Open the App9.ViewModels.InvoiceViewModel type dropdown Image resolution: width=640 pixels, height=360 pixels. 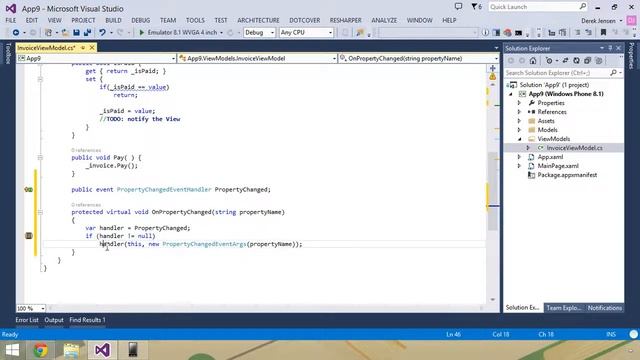pyautogui.click(x=257, y=58)
